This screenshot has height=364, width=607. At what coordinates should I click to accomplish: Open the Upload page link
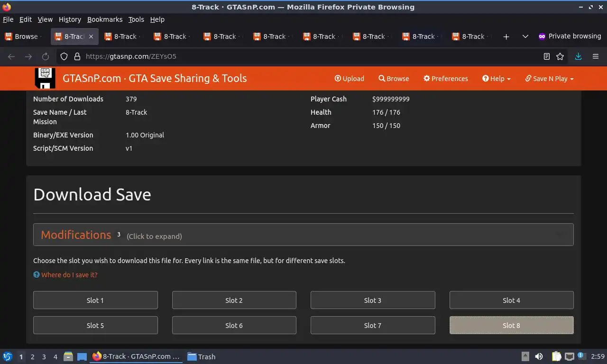tap(349, 79)
